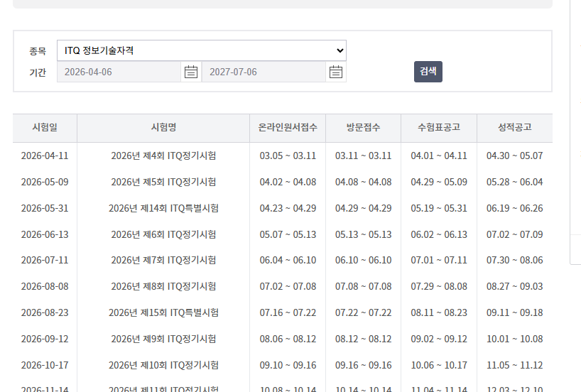Screen dimensions: 581x392
Task: Click visit registration 04.29 ~ 04.29
Action: tap(364, 208)
